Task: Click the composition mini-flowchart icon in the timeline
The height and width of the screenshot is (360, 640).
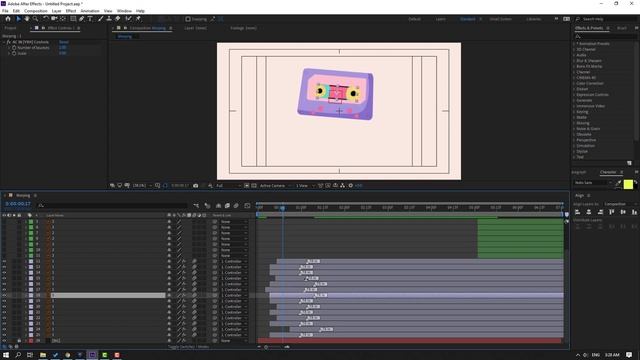Action: coord(196,206)
